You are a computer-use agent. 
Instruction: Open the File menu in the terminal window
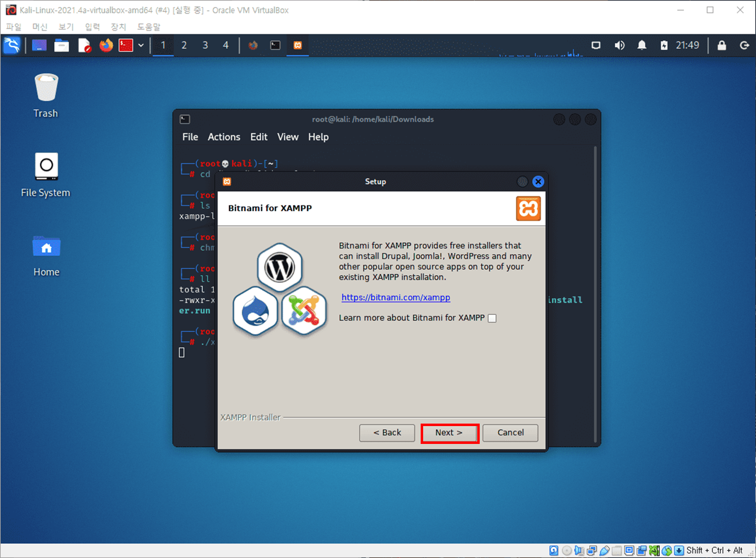(x=189, y=137)
